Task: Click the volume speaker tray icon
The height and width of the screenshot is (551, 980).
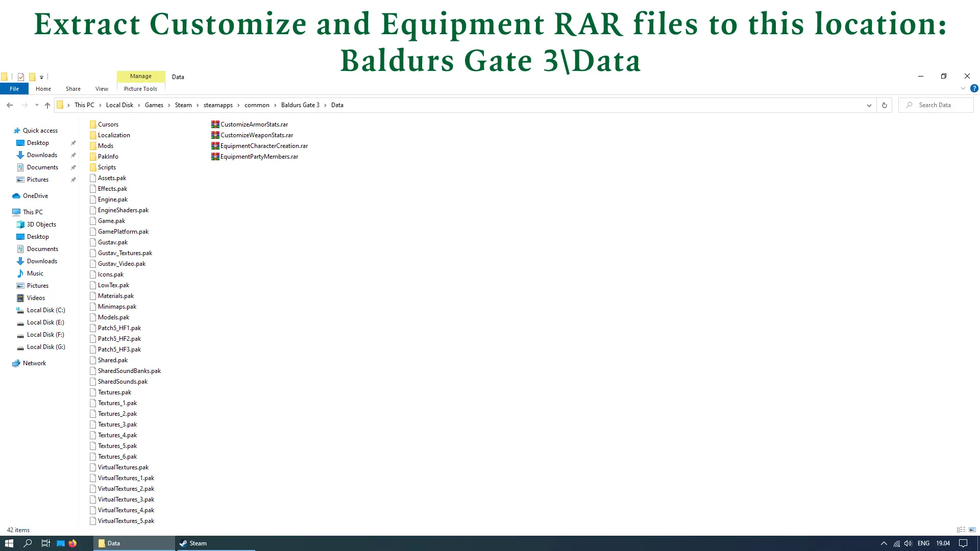Action: [x=908, y=543]
